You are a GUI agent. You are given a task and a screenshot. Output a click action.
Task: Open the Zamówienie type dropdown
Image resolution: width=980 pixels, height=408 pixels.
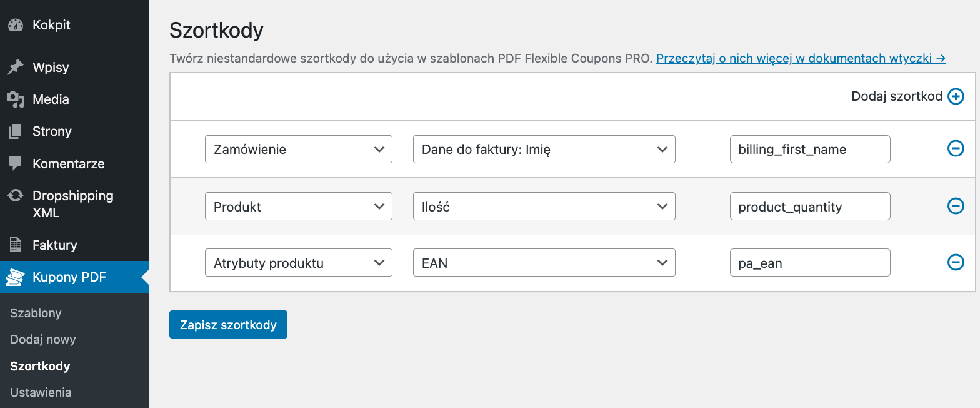click(298, 150)
